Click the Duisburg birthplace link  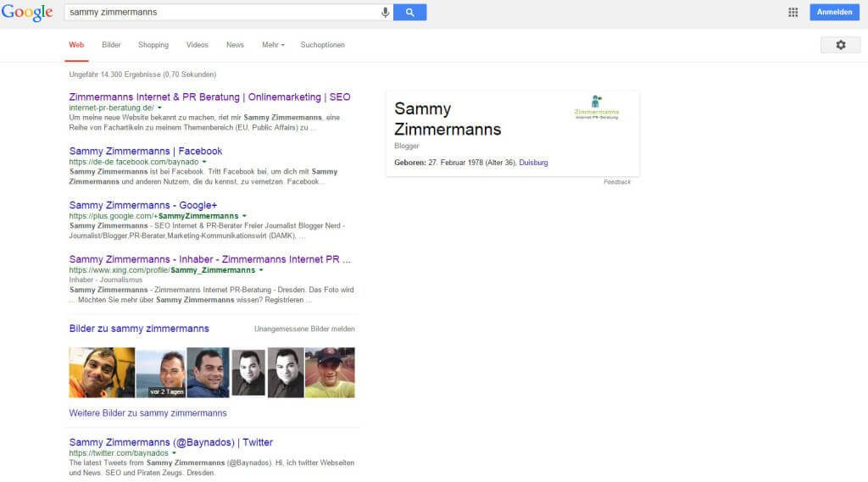coord(533,163)
